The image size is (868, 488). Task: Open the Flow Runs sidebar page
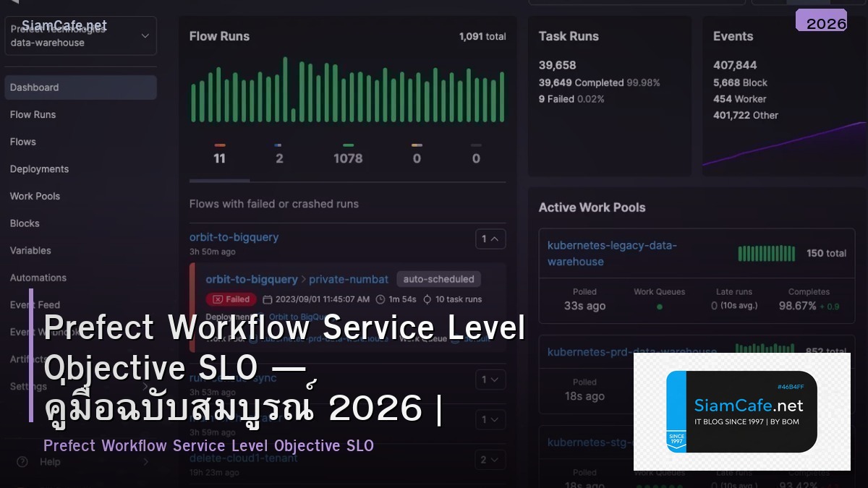pos(33,114)
